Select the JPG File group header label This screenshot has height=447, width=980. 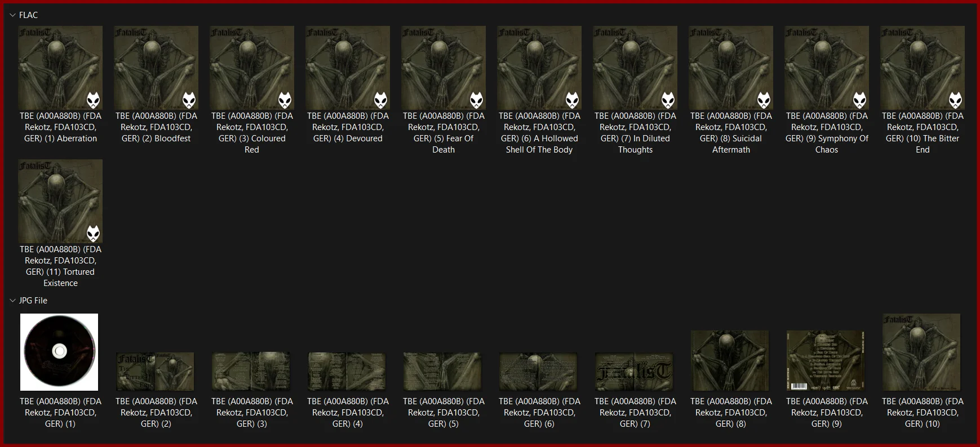[x=33, y=301]
